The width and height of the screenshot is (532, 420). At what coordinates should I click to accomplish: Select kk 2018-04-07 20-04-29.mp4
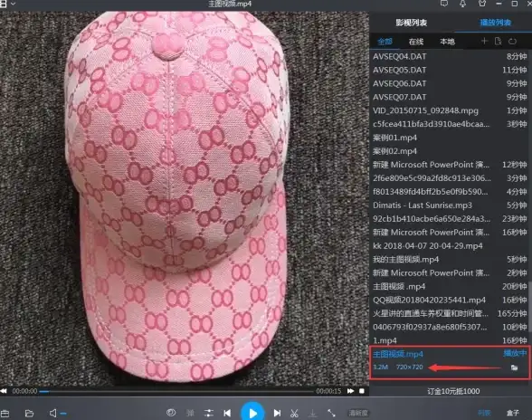tap(450, 246)
